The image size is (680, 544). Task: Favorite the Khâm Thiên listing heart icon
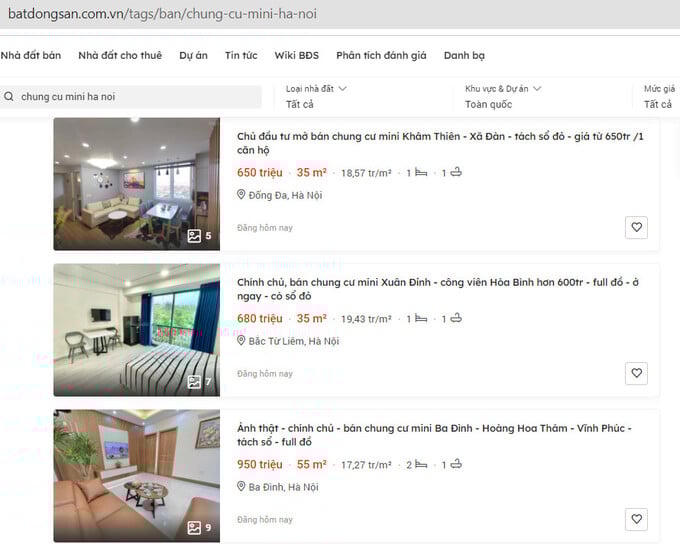pyautogui.click(x=636, y=227)
